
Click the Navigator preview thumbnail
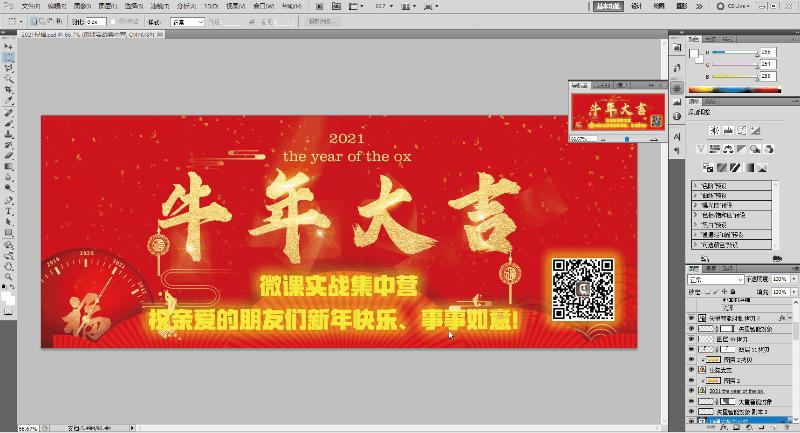(x=618, y=112)
